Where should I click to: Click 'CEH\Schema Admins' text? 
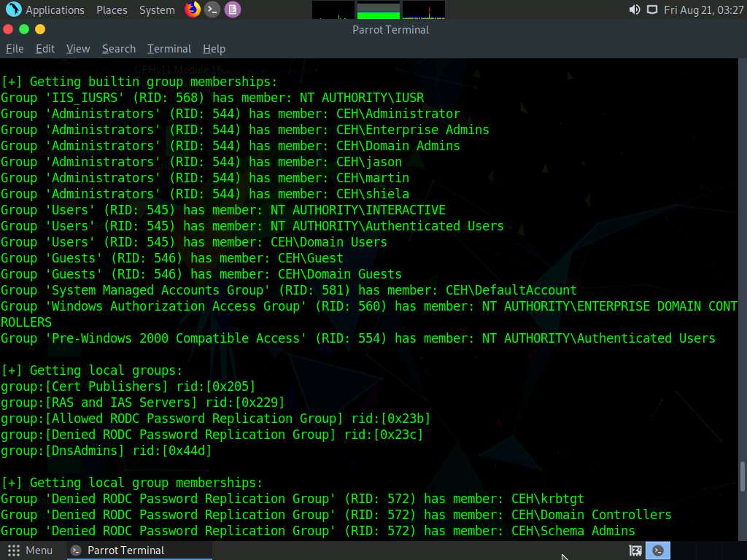click(573, 531)
